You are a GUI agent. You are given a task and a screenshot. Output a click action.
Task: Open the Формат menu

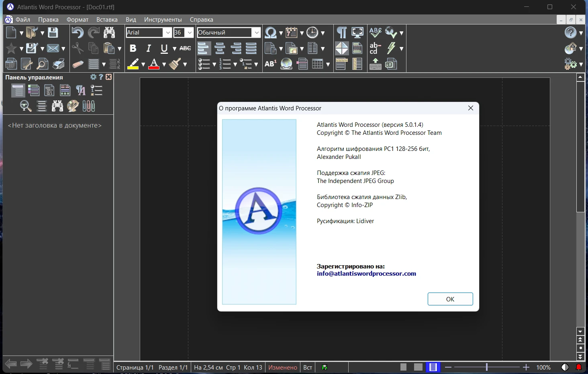coord(77,20)
